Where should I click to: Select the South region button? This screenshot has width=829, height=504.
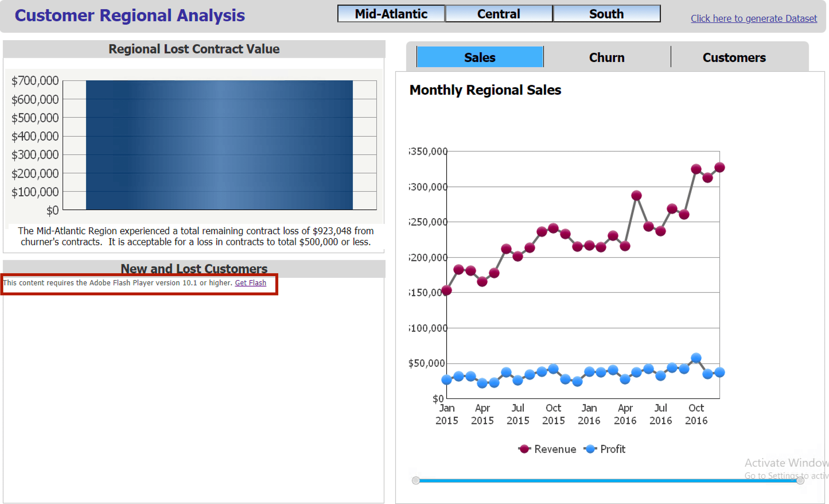pyautogui.click(x=606, y=14)
